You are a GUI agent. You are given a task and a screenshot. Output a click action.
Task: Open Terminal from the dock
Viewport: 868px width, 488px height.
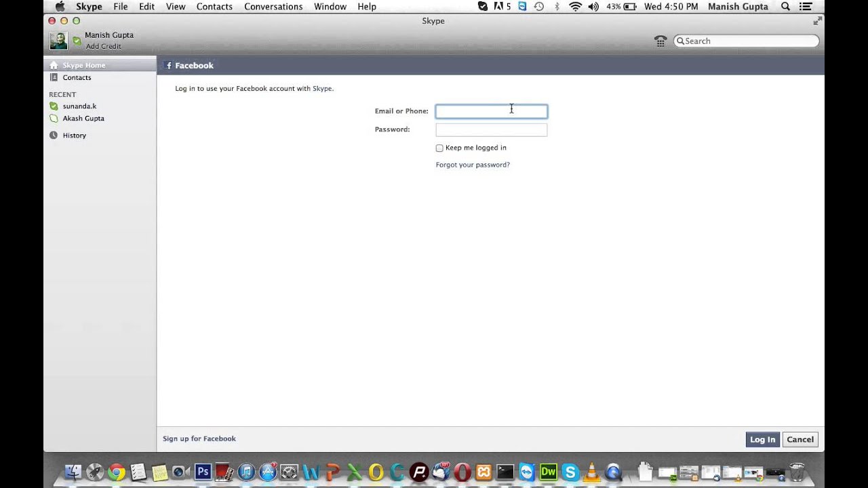click(505, 472)
